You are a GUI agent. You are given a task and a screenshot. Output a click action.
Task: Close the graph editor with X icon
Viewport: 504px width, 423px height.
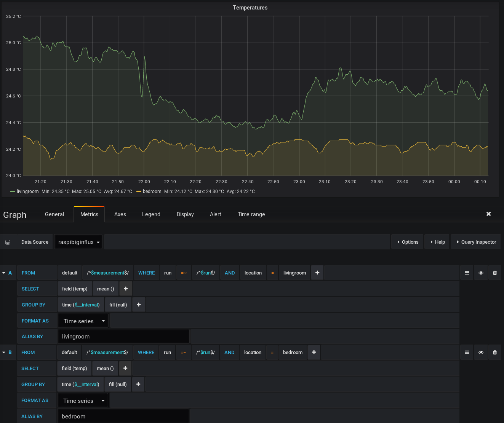coord(488,214)
